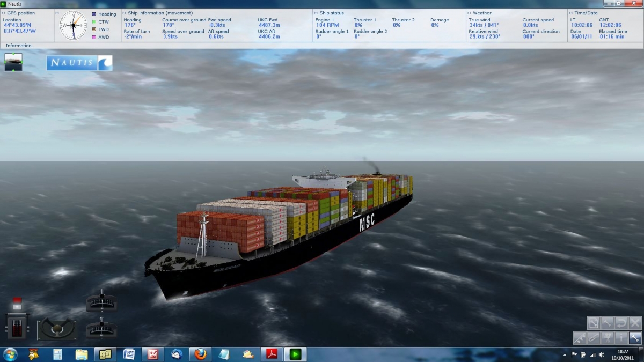Click the latitude 44°43.89'N value

[x=17, y=25]
